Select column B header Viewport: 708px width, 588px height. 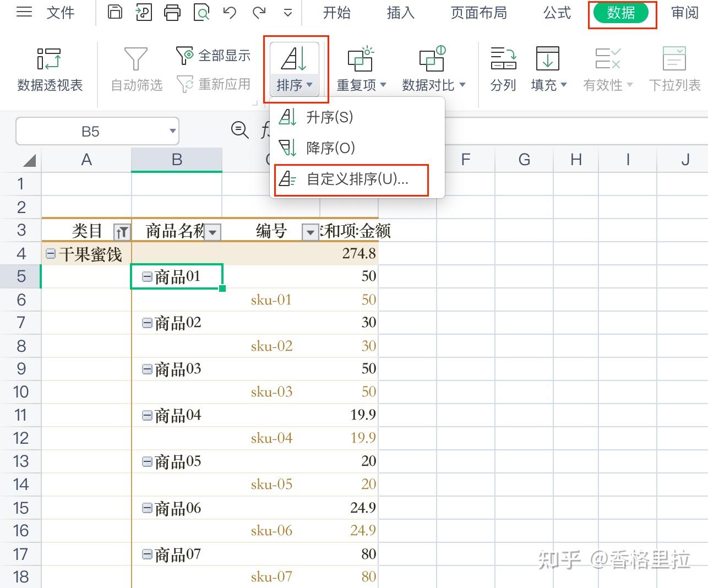177,160
